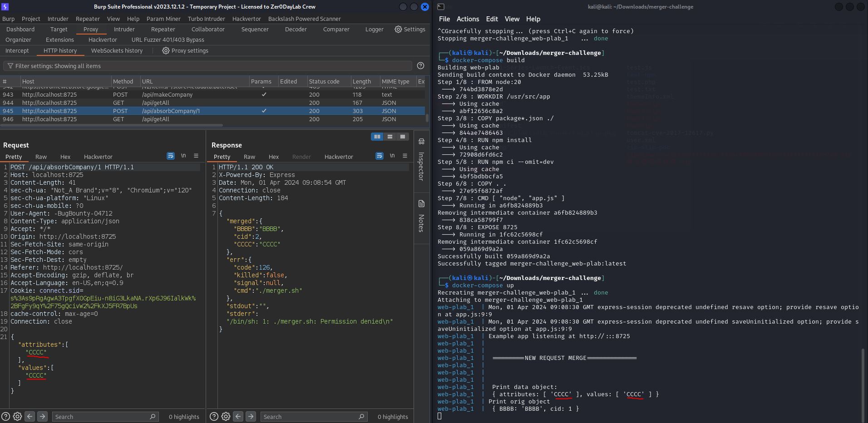
Task: Open Response panel hamburger options menu
Action: (x=405, y=156)
